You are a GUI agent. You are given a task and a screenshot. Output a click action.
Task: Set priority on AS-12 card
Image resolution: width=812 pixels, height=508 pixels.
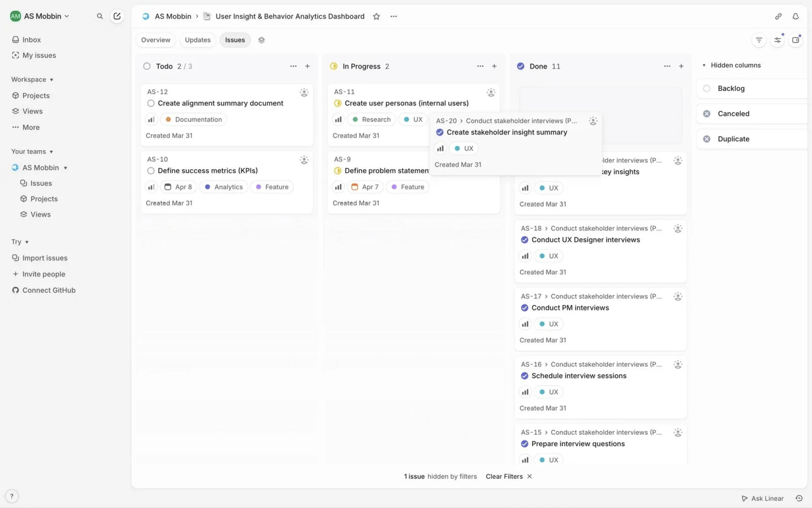pos(151,119)
